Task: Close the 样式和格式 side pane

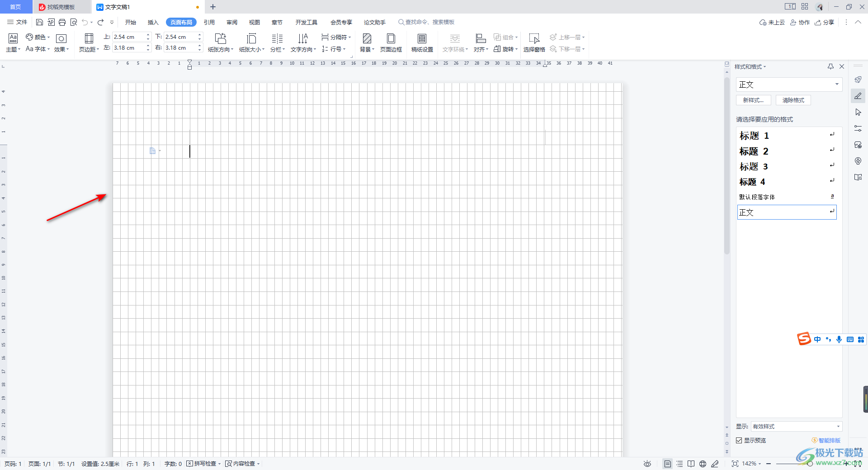Action: (842, 66)
